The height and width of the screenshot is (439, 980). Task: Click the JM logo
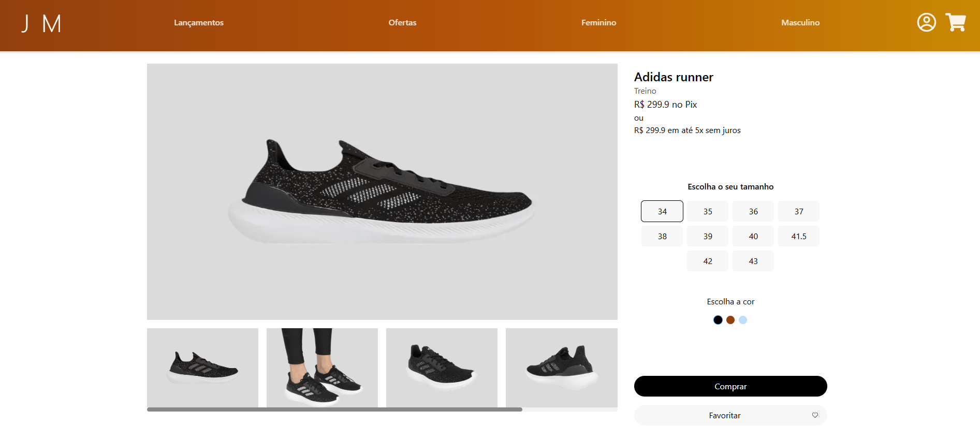pyautogui.click(x=41, y=23)
